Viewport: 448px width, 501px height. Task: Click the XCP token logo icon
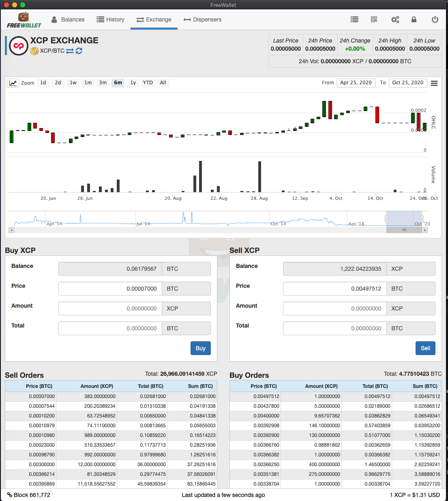pyautogui.click(x=19, y=46)
